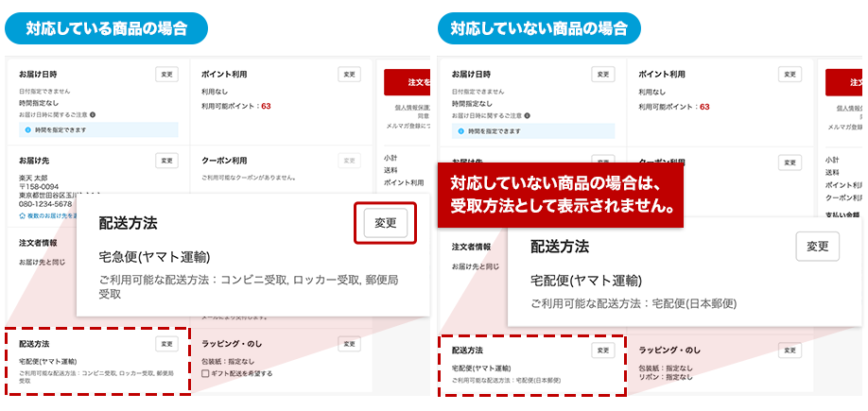The height and width of the screenshot is (411, 868).
Task: Click リボン：指定なし in 対応していない商品 example
Action: pyautogui.click(x=665, y=377)
